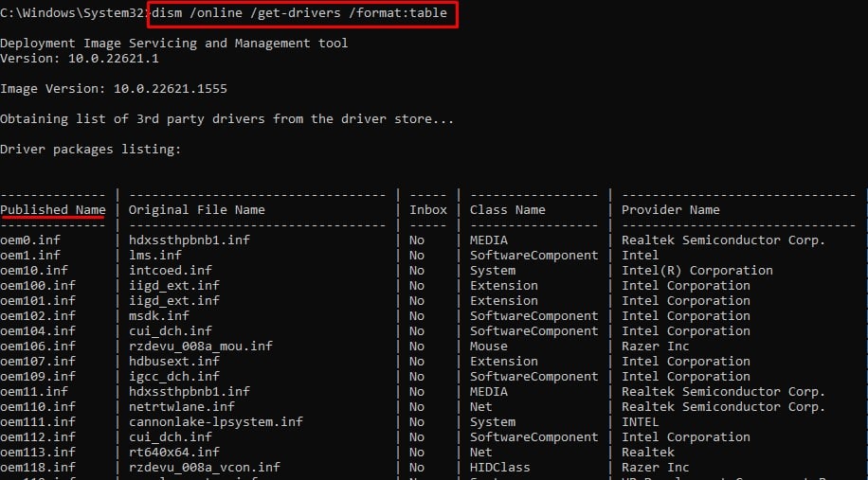Click the 'Version: 10.0.22621.1' line
Image resolution: width=868 pixels, height=480 pixels.
pos(80,58)
